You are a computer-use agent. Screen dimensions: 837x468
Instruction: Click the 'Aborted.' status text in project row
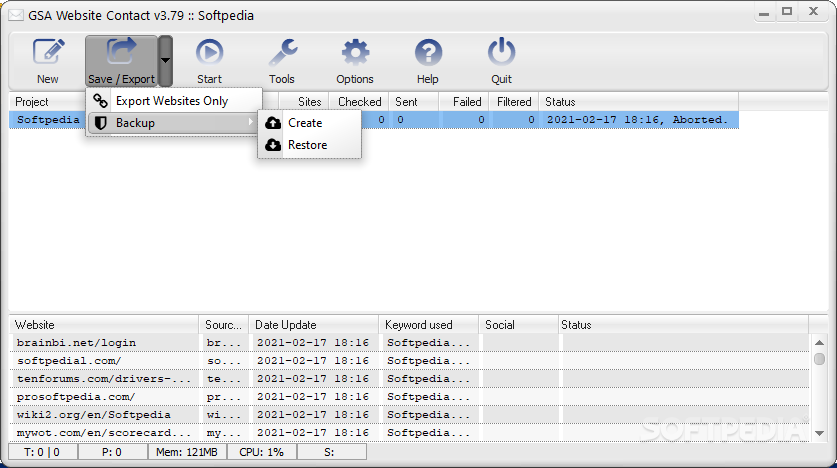tap(699, 120)
